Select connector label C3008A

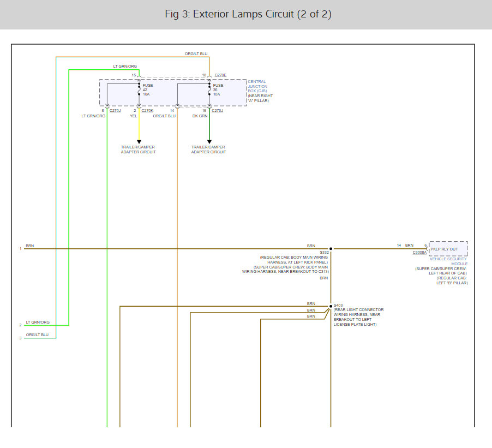click(x=419, y=253)
